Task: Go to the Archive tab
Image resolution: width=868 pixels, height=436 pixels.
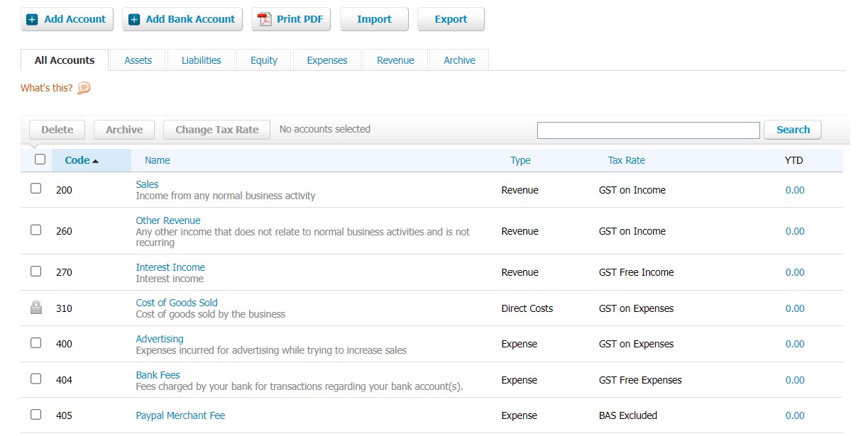Action: 459,60
